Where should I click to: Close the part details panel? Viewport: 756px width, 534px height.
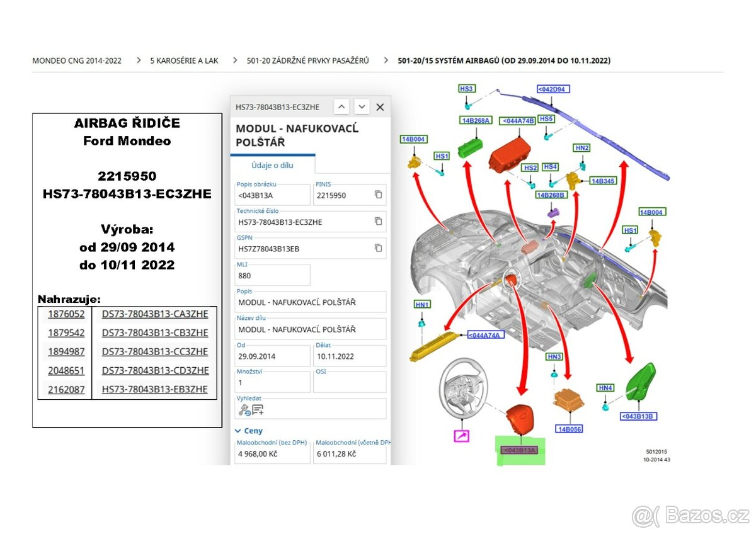pyautogui.click(x=380, y=107)
